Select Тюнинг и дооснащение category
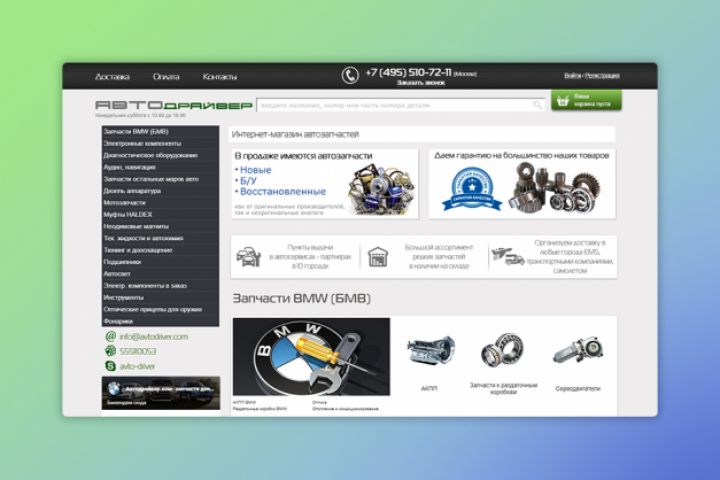The height and width of the screenshot is (480, 720). [160, 250]
